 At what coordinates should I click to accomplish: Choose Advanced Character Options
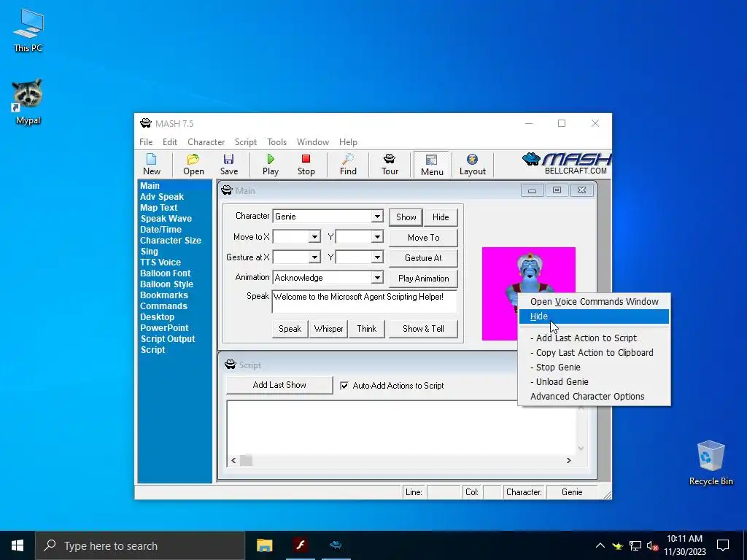coord(594,396)
